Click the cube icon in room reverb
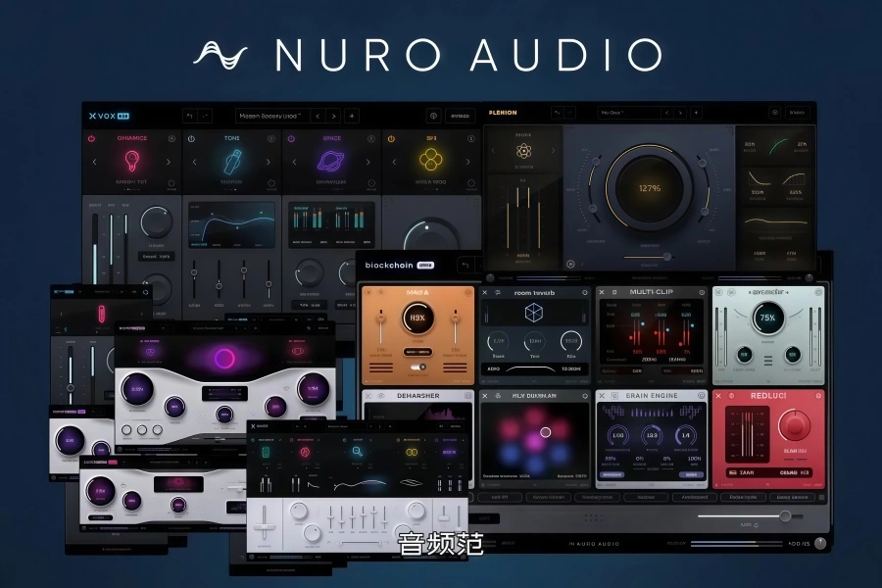This screenshot has height=588, width=882. pos(534,313)
